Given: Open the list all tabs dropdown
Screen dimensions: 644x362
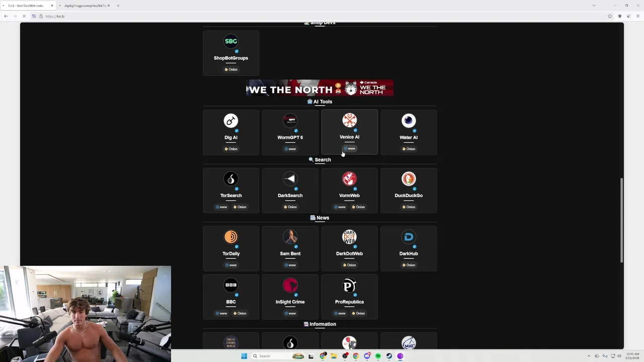Looking at the screenshot, I should [594, 6].
